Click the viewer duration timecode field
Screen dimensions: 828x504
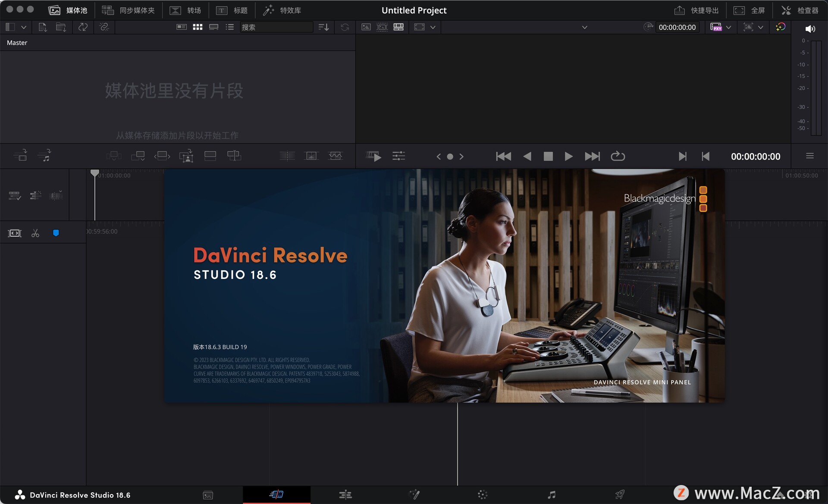(677, 27)
